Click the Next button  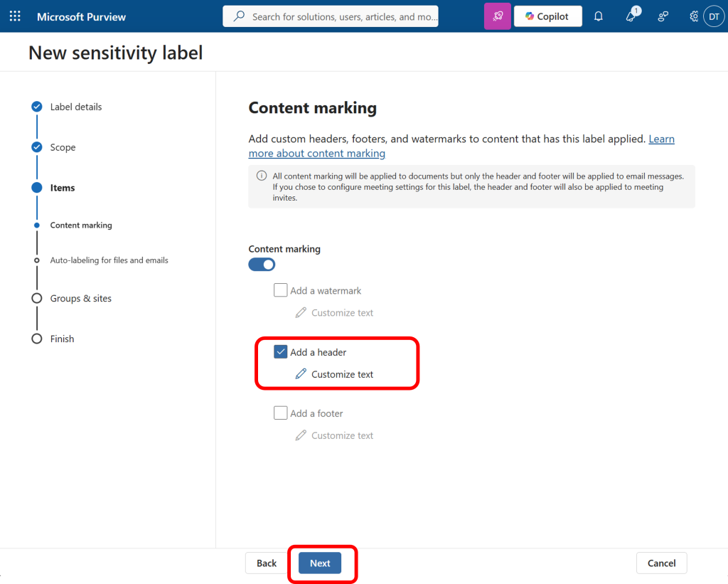point(320,563)
